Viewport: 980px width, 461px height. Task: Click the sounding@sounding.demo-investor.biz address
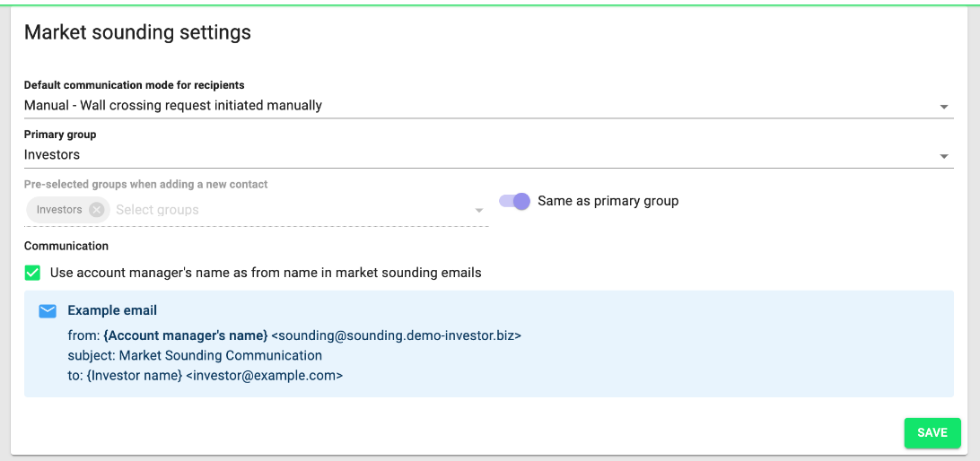[397, 335]
